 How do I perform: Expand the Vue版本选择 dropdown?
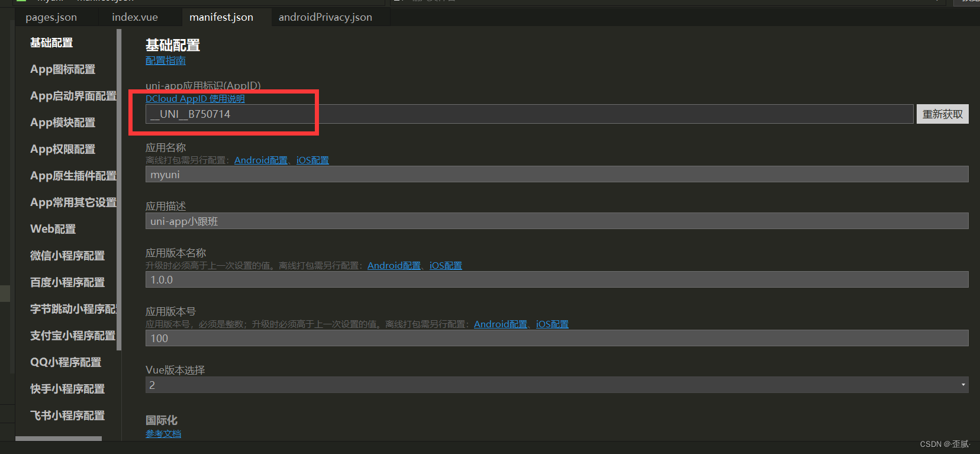(557, 385)
